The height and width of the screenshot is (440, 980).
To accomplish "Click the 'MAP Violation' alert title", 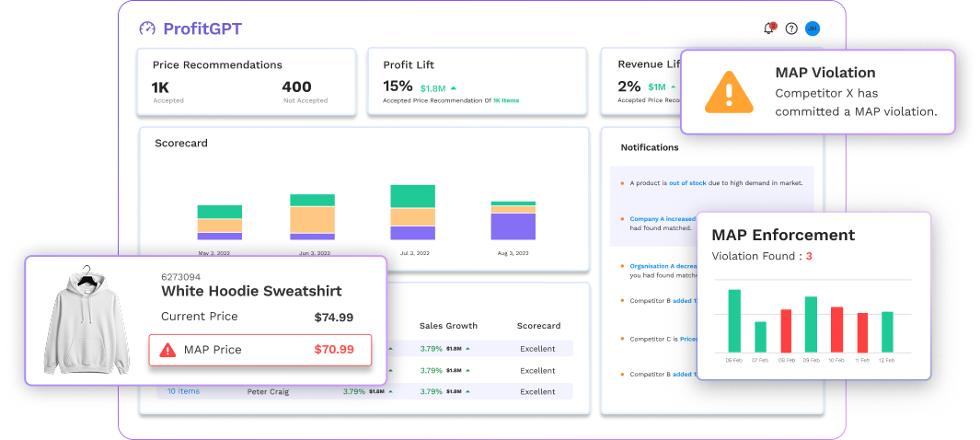I will (825, 73).
